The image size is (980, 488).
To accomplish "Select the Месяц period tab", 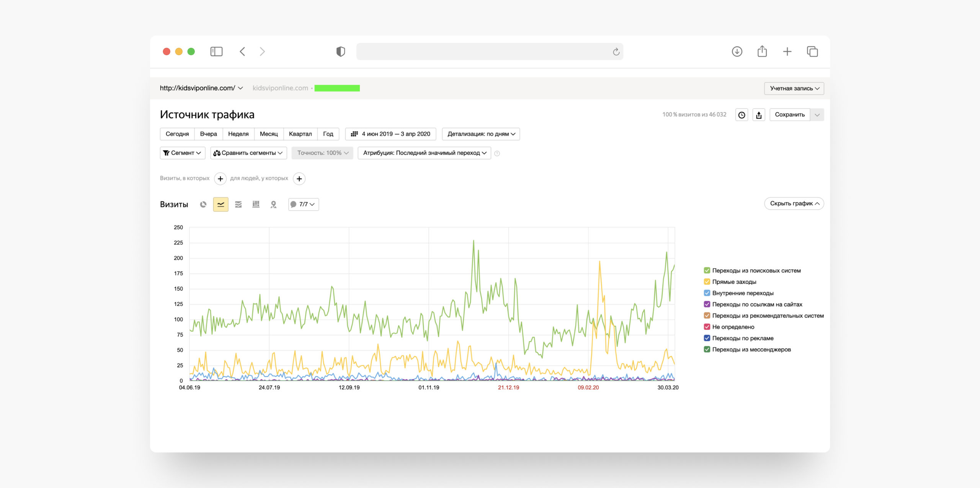I will (x=269, y=134).
